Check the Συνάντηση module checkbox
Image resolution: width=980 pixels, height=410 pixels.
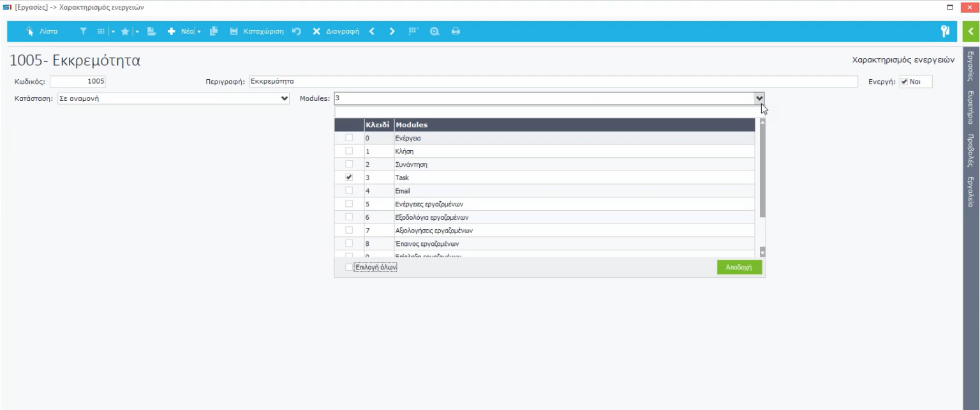[x=348, y=164]
